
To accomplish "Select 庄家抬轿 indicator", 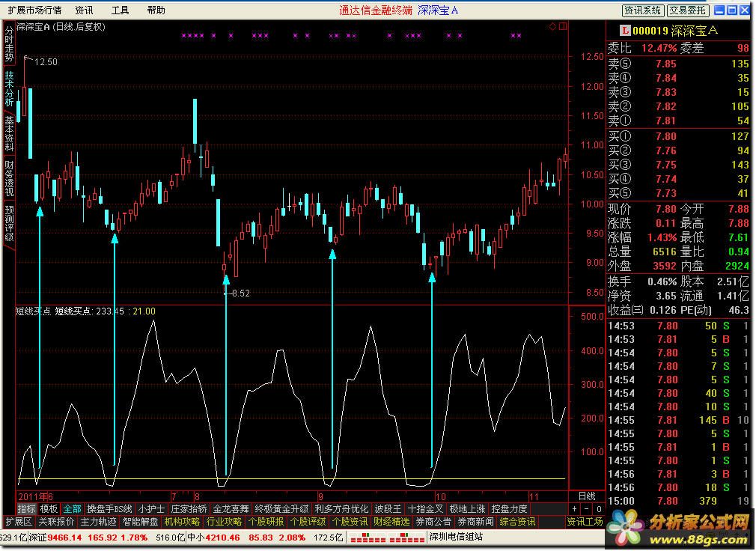I will [189, 508].
